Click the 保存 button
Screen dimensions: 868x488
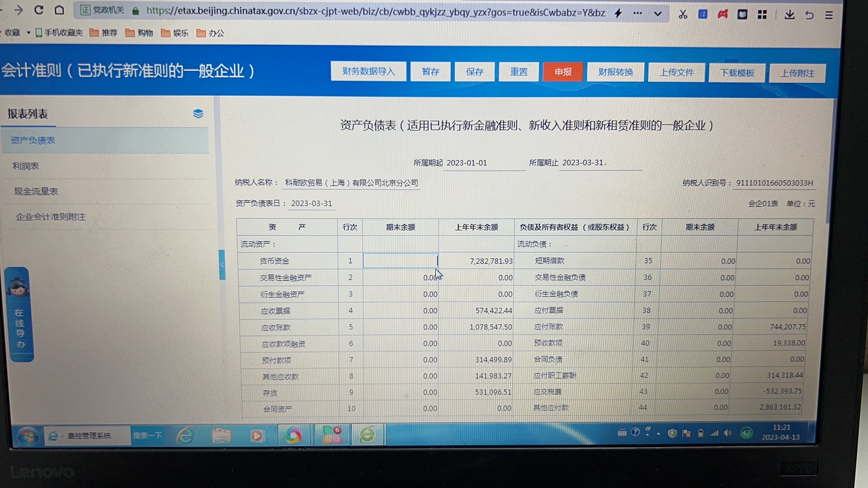point(475,72)
